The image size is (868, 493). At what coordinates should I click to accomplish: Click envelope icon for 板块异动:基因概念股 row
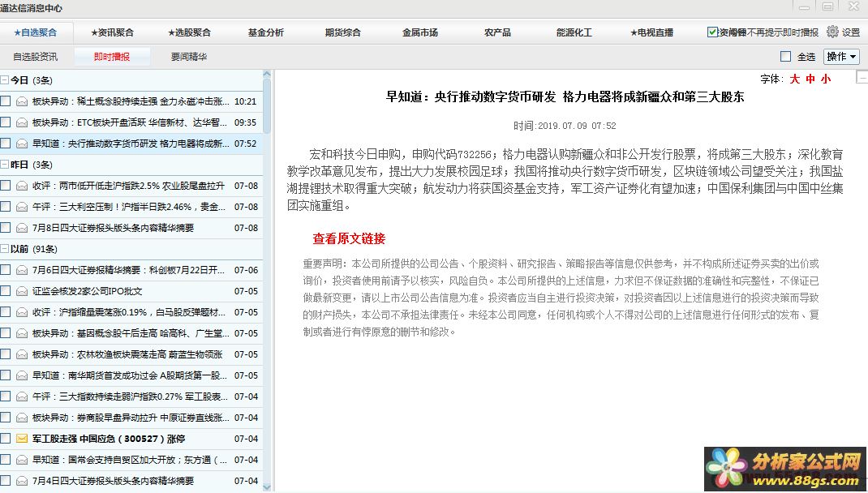pos(22,333)
